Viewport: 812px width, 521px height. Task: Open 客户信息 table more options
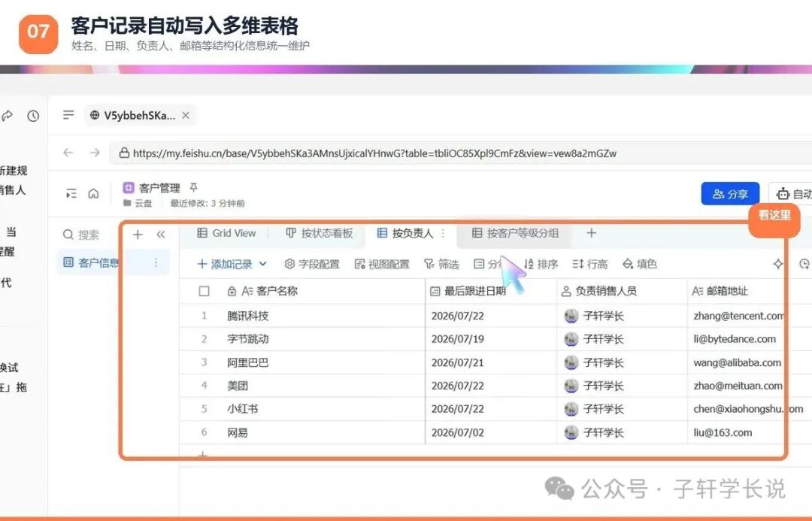tap(156, 262)
